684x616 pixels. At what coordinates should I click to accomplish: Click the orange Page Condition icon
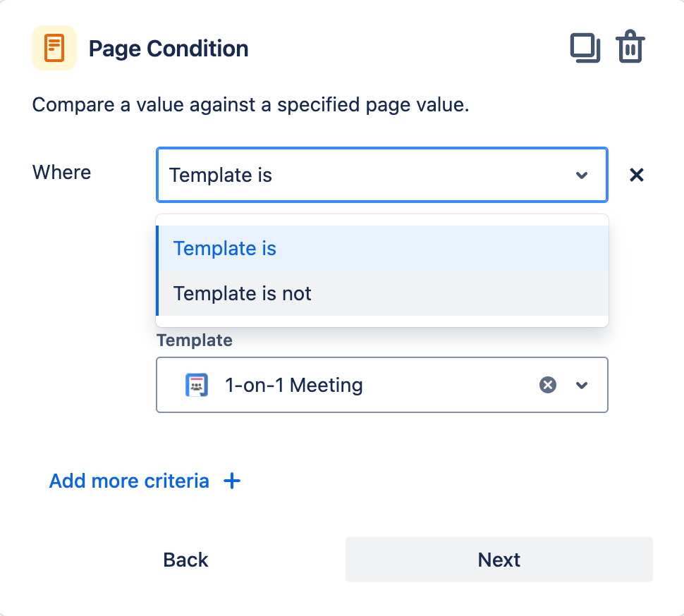(x=54, y=49)
